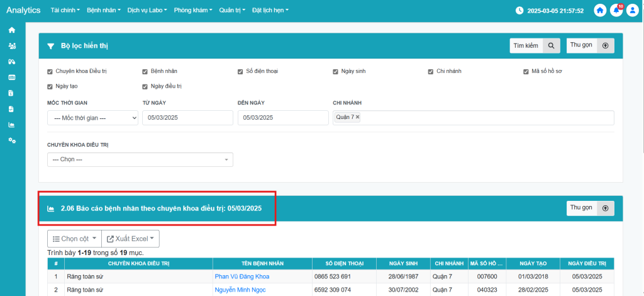Toggle the Số điện thoại checkbox
The width and height of the screenshot is (644, 296).
tap(240, 71)
